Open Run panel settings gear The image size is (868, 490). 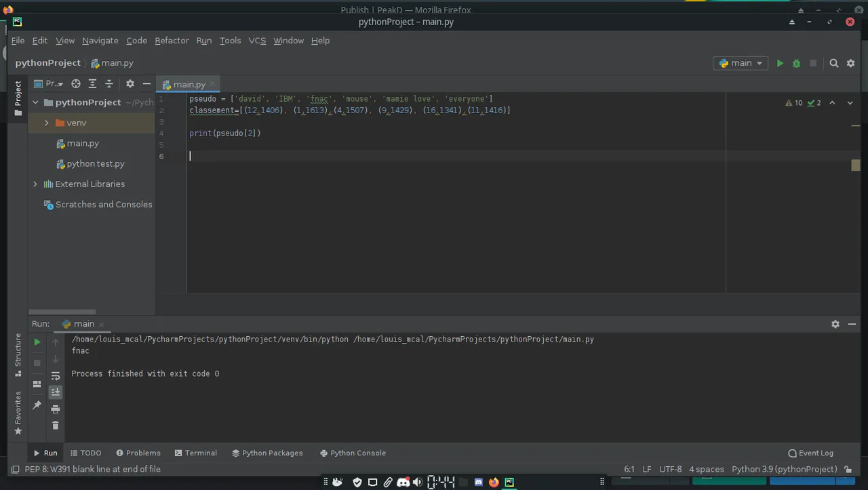835,324
